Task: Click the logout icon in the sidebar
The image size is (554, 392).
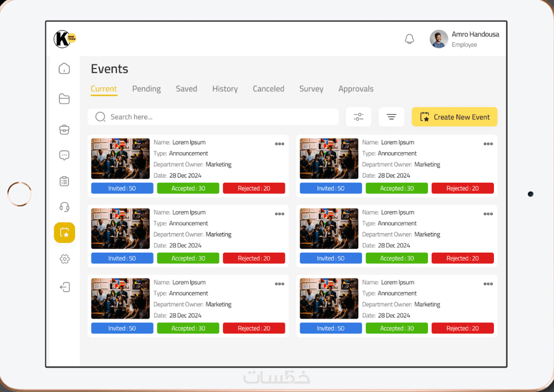Action: click(x=65, y=287)
